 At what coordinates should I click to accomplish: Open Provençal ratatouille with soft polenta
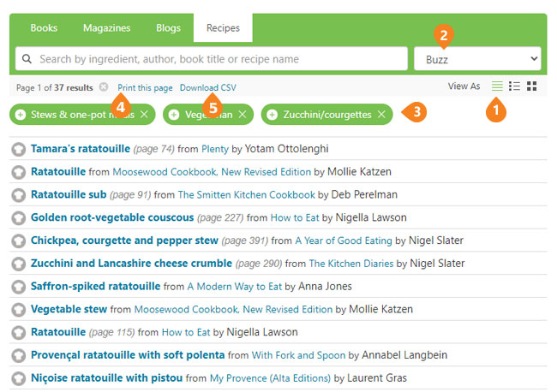[128, 354]
